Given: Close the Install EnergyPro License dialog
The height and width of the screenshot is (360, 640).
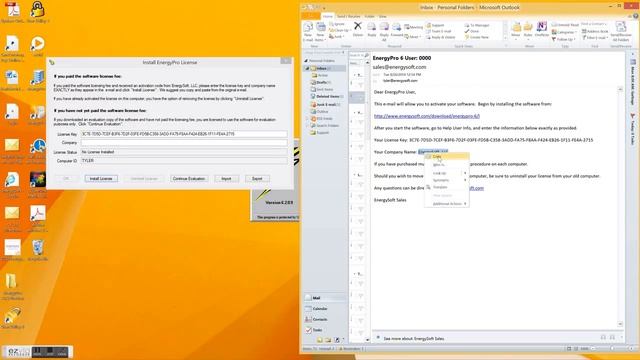Looking at the screenshot, I should point(286,61).
